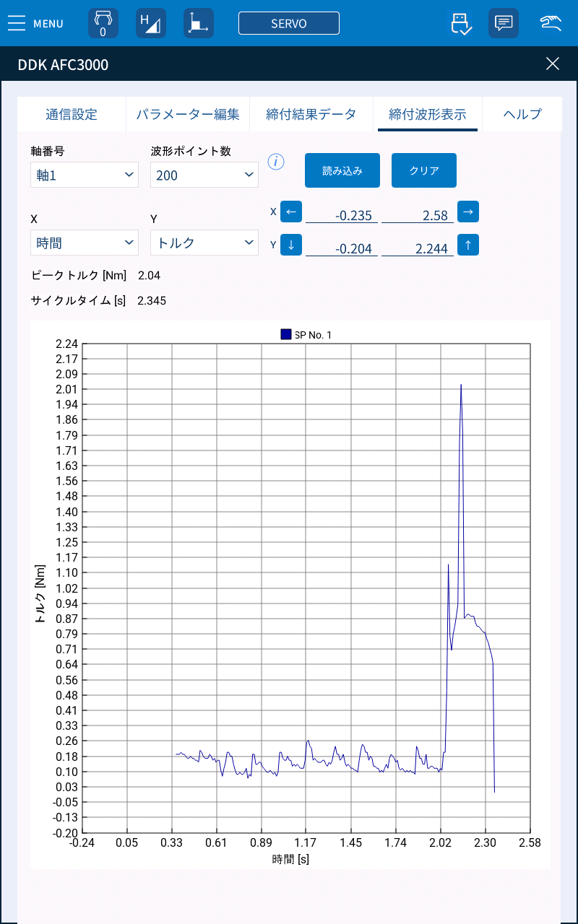Click the coordinate axes icon in toolbar
Screen dimensions: 578x924
tap(198, 22)
